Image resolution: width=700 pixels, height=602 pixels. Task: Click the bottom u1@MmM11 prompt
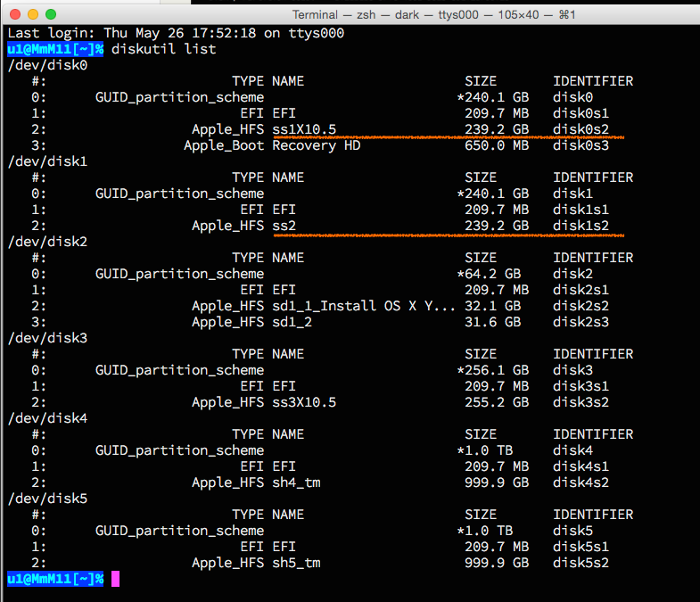55,579
